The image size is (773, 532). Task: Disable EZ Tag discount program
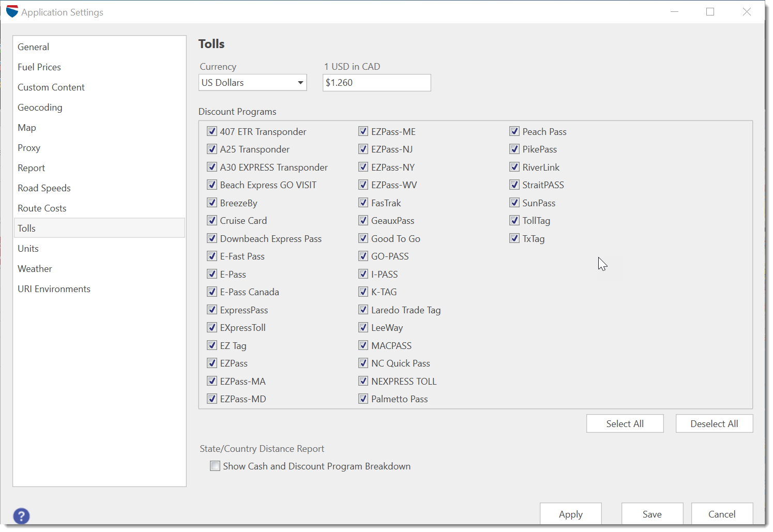pos(212,345)
